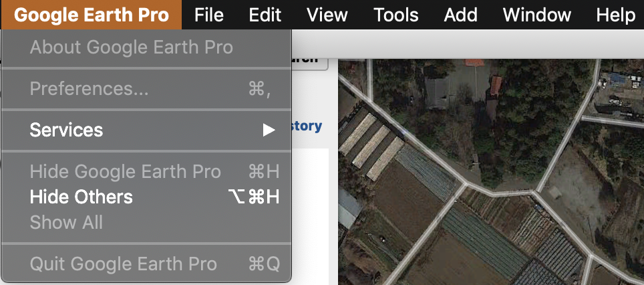Open the Google Earth Pro application menu

[x=91, y=15]
